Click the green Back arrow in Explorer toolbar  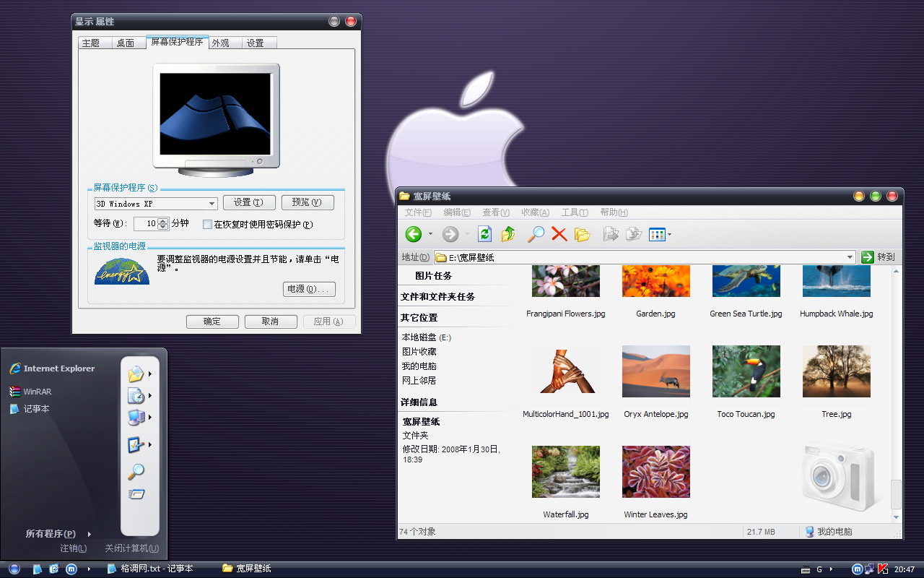click(x=414, y=234)
